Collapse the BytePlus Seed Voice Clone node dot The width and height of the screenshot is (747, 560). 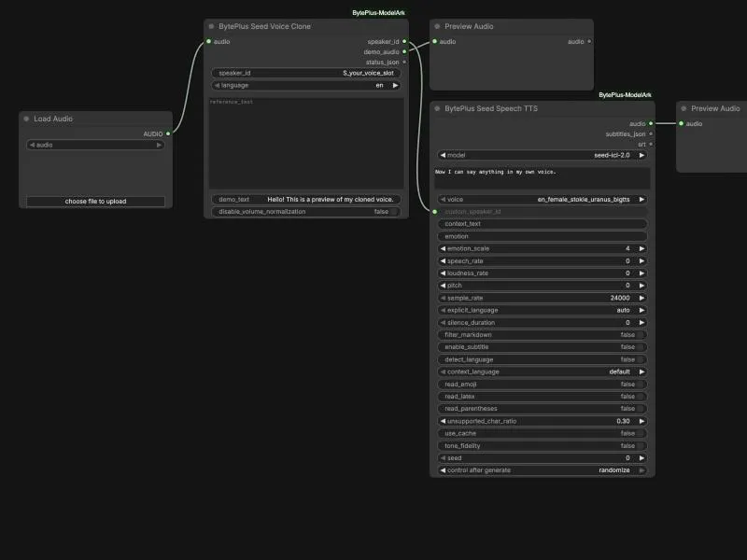tap(211, 27)
